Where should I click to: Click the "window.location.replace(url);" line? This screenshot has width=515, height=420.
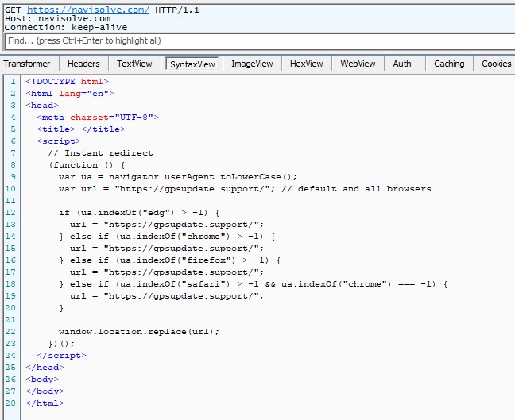(139, 332)
